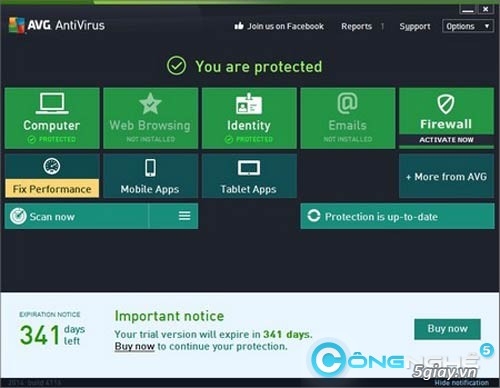Click the AVG AntiVirus logo
Viewport: 500px width, 388px height.
point(57,25)
